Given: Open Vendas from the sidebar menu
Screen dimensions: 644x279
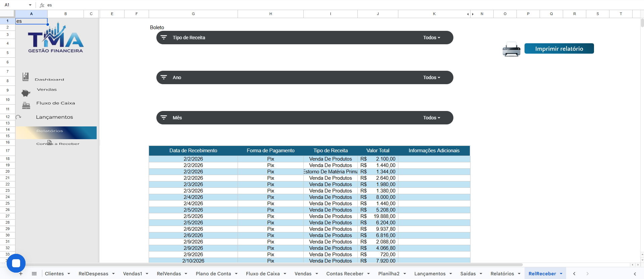Looking at the screenshot, I should click(x=47, y=90).
